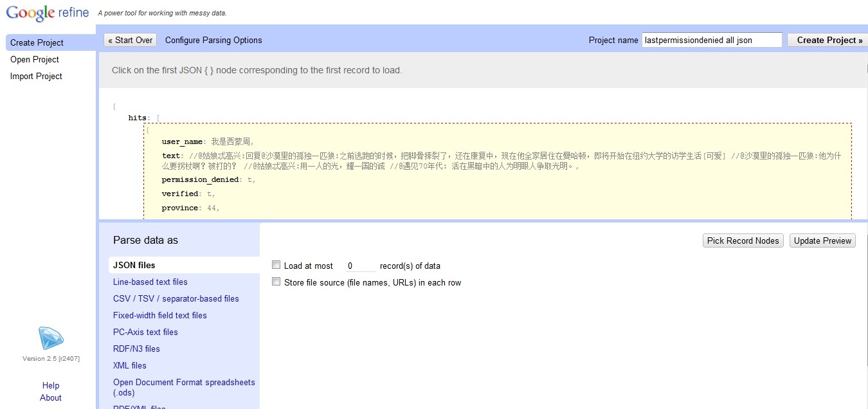Choose Line-based text files format

coord(150,282)
